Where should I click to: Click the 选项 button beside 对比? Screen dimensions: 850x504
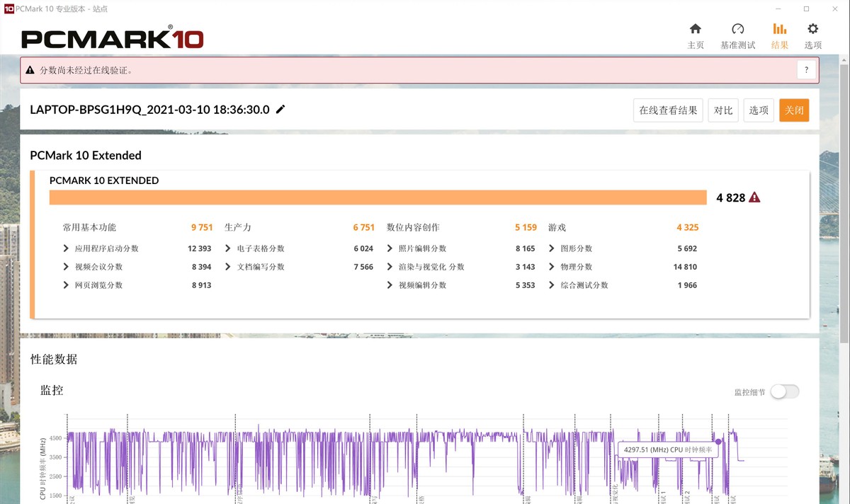click(758, 110)
